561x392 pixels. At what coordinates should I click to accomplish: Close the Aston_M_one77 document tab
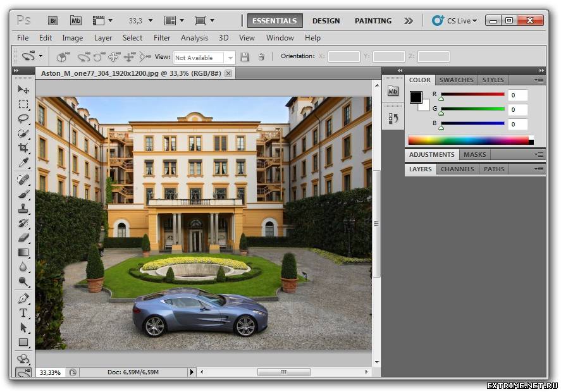click(228, 73)
